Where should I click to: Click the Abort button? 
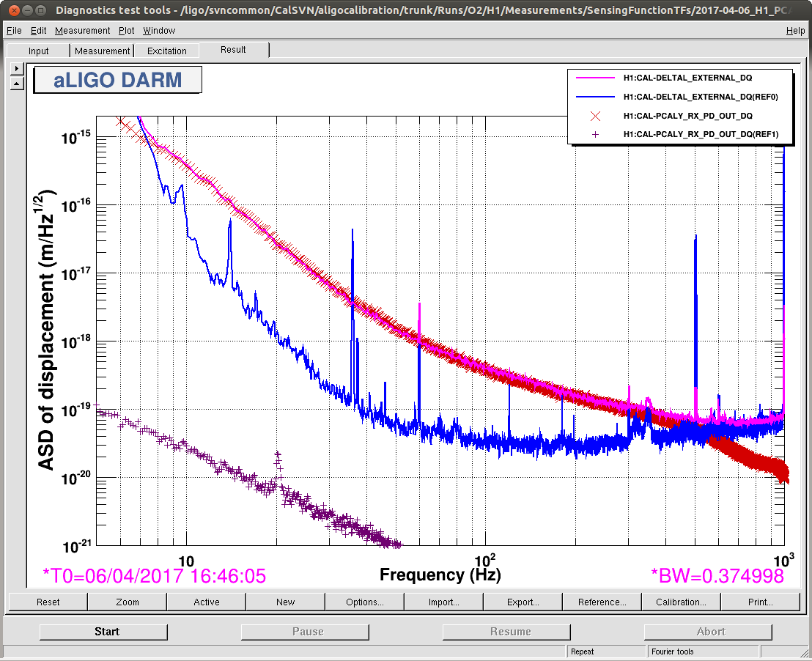click(708, 632)
